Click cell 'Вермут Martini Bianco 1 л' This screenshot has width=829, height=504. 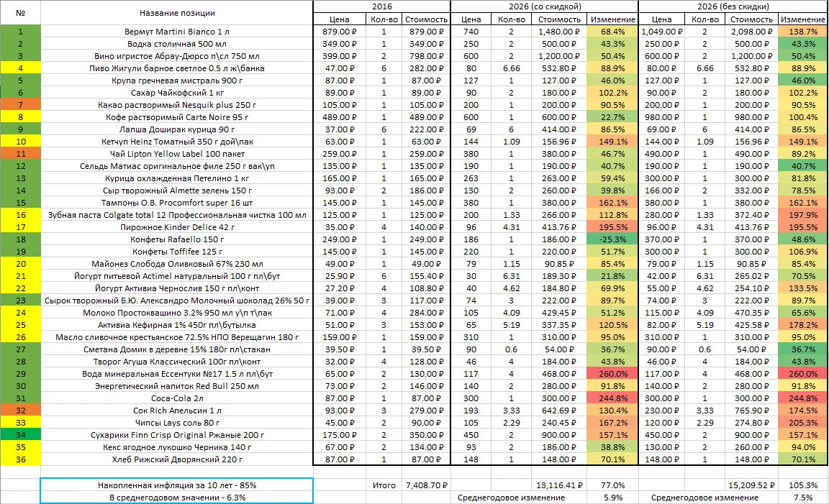pos(176,32)
